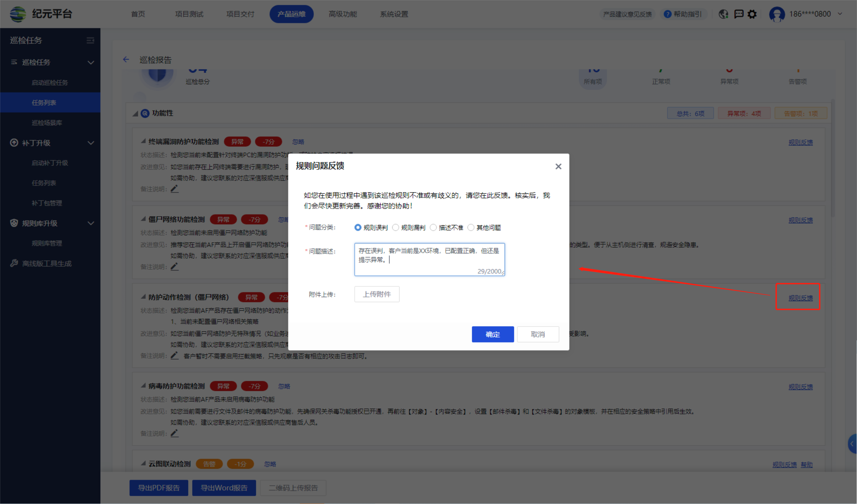Click the blue side-panel handle at right edge

click(852, 444)
